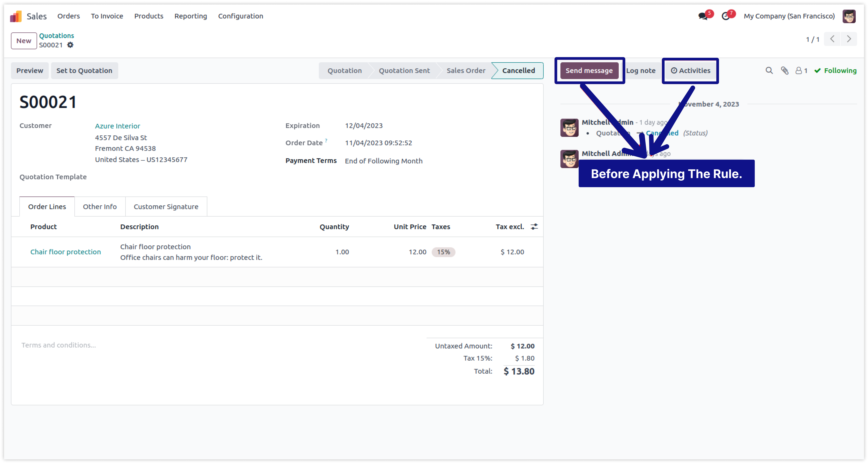Open optional columns adjust icon
The image size is (868, 463).
[x=534, y=227]
